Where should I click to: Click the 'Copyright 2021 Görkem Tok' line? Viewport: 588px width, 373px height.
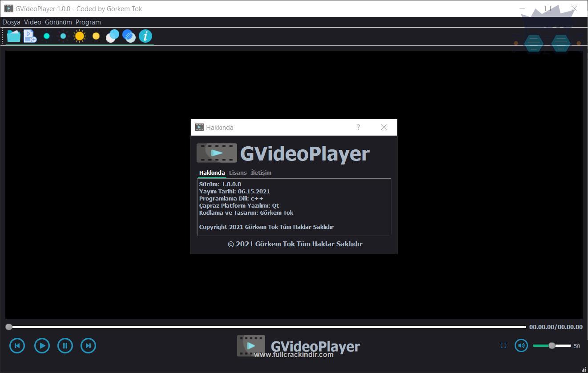[266, 227]
